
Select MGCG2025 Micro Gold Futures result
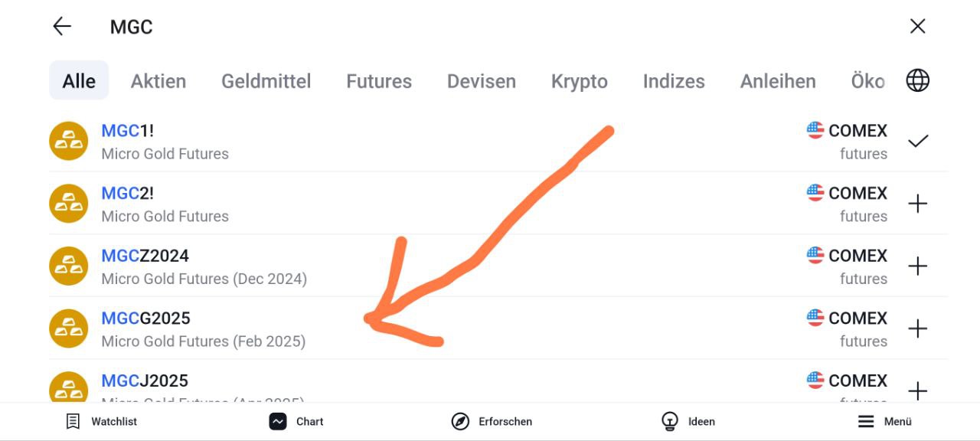point(203,329)
